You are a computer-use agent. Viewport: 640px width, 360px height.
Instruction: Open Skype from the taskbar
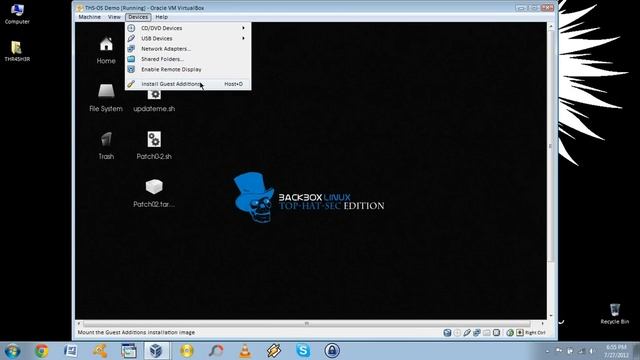pyautogui.click(x=303, y=351)
